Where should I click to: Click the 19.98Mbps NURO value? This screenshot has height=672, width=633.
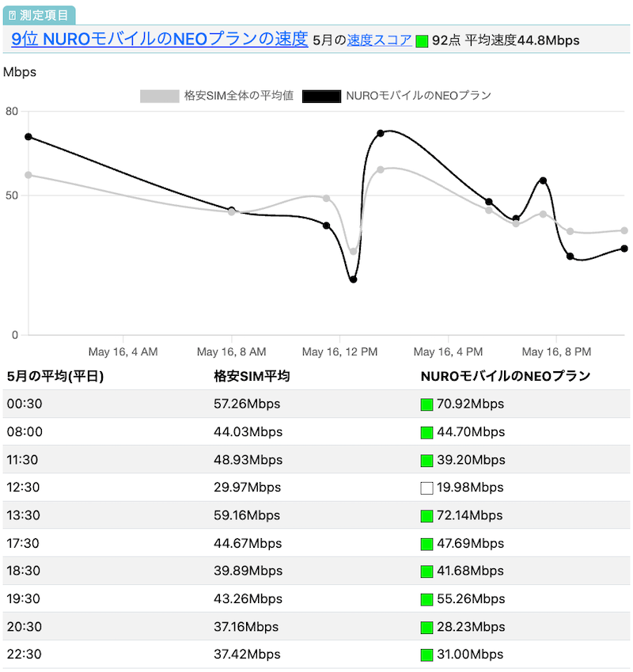click(470, 488)
